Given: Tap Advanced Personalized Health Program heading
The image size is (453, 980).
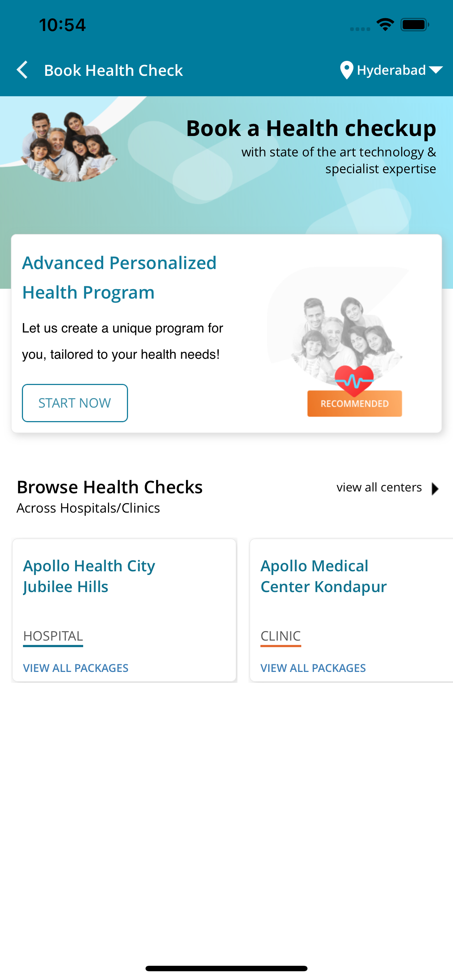Looking at the screenshot, I should (x=119, y=277).
